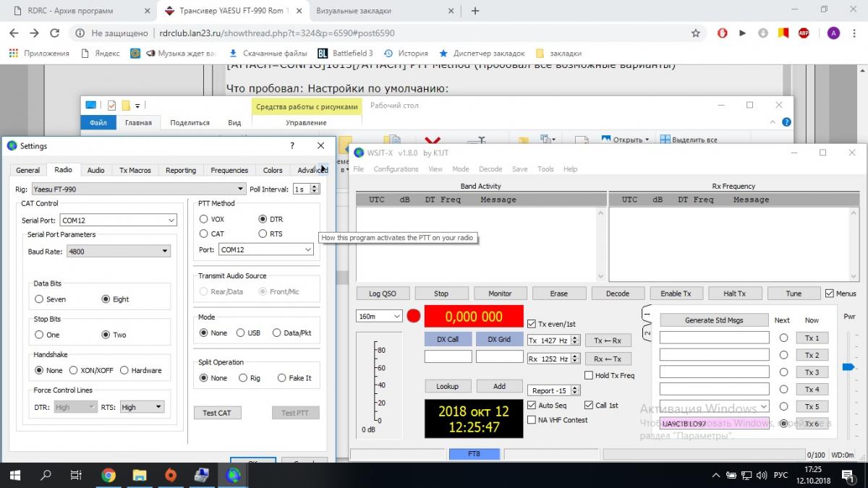Screen dimensions: 868x488
Task: Open File Explorer from the taskbar
Action: 140,475
